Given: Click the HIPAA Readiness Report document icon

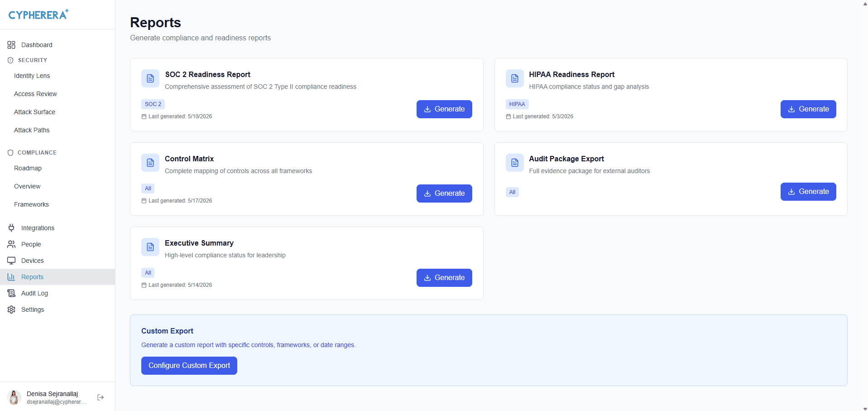Looking at the screenshot, I should tap(515, 78).
